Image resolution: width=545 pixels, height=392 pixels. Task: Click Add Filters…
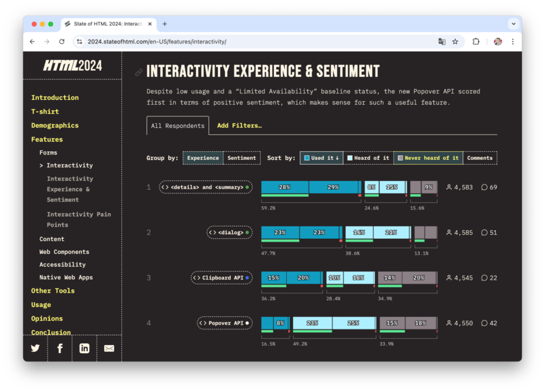[x=240, y=126]
